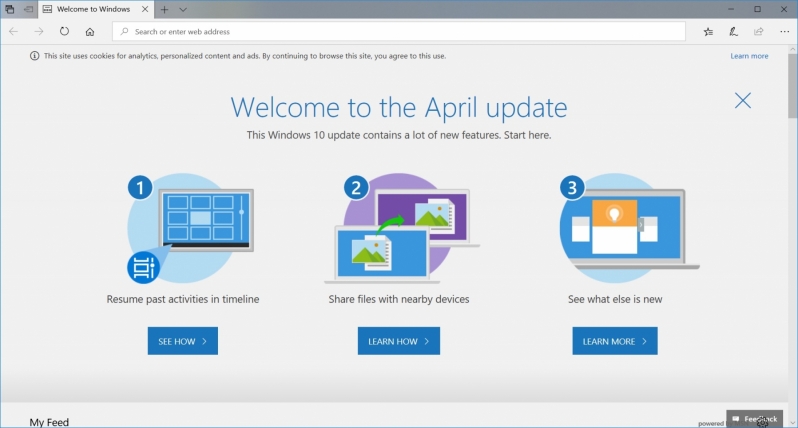The image size is (798, 428).
Task: Focus the search or web address bar
Action: (398, 32)
